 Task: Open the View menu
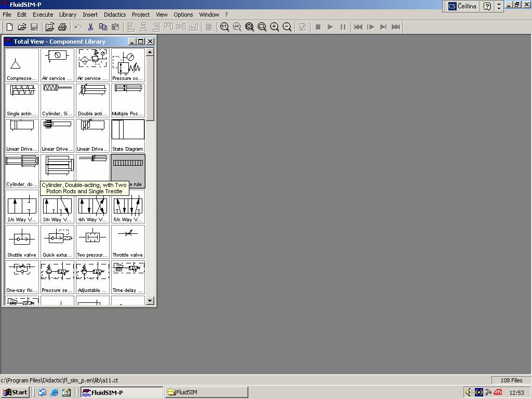tap(162, 15)
